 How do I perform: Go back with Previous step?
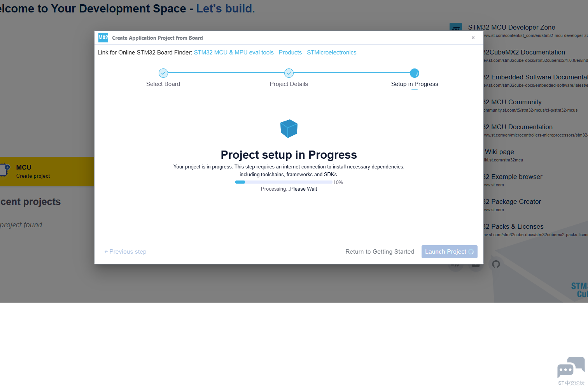click(125, 252)
